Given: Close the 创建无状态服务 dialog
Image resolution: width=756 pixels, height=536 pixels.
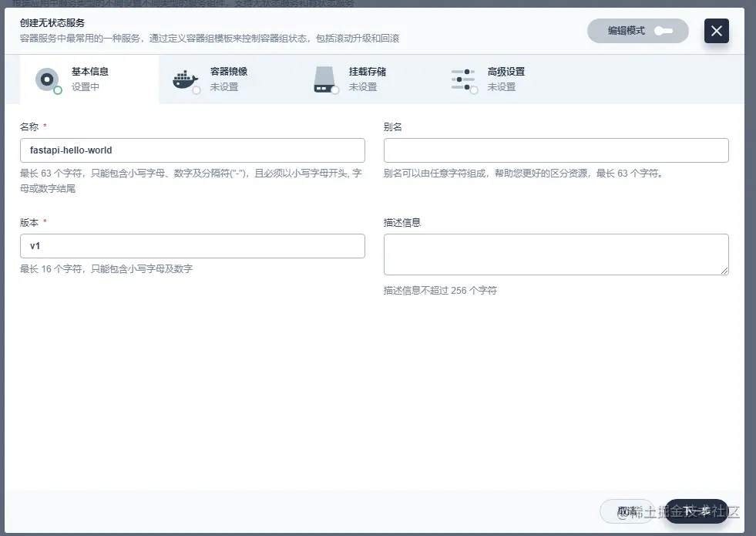Looking at the screenshot, I should (717, 31).
